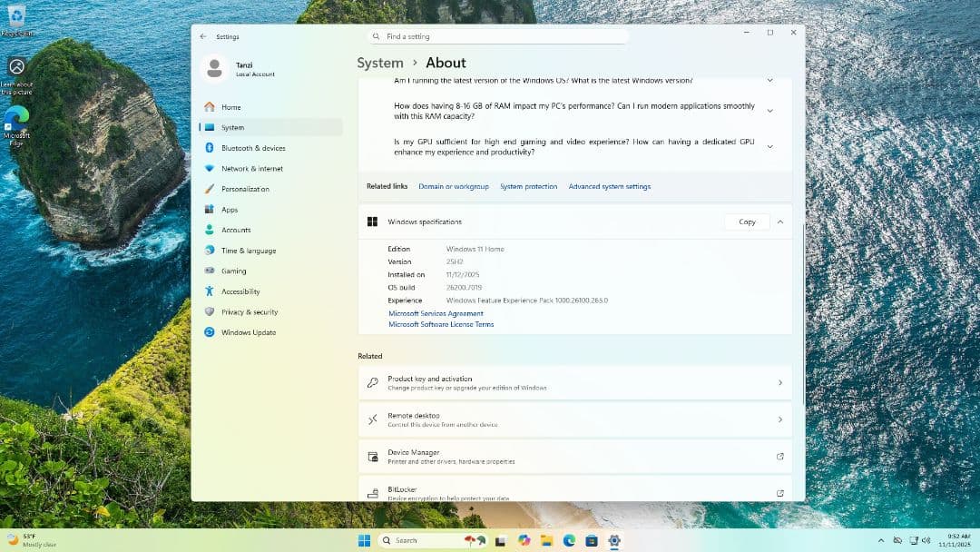Click the Privacy & security shield icon
This screenshot has width=980, height=552.
tap(210, 312)
